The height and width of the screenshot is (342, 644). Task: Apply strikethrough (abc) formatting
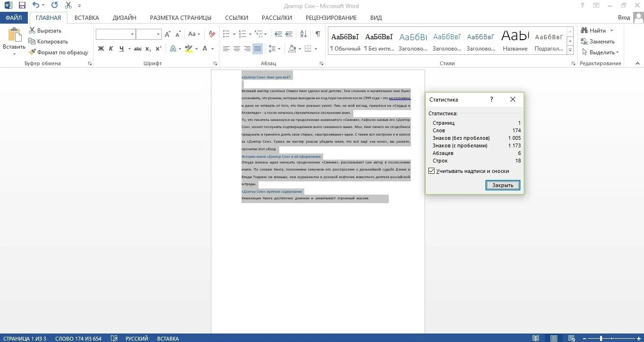tap(138, 49)
